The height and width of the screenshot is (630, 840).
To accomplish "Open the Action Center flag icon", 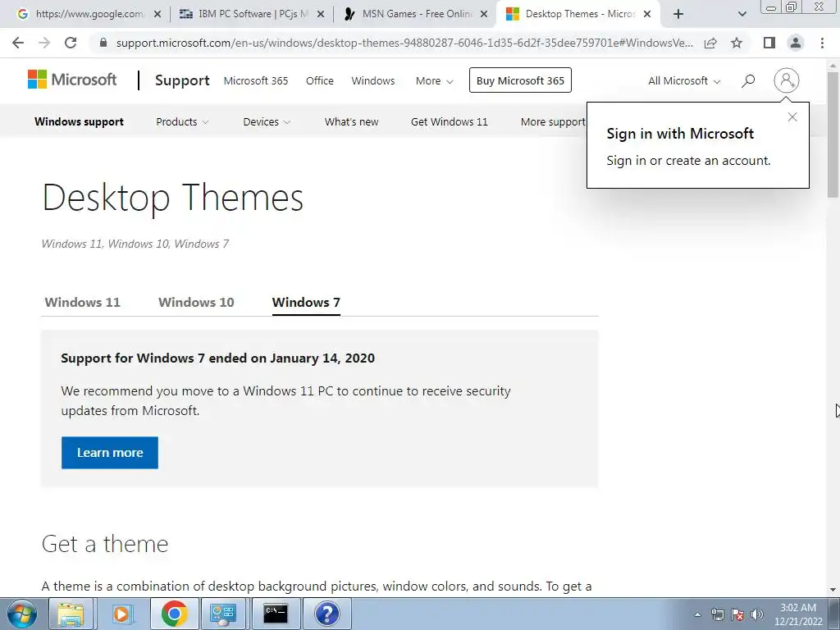I will pos(737,614).
